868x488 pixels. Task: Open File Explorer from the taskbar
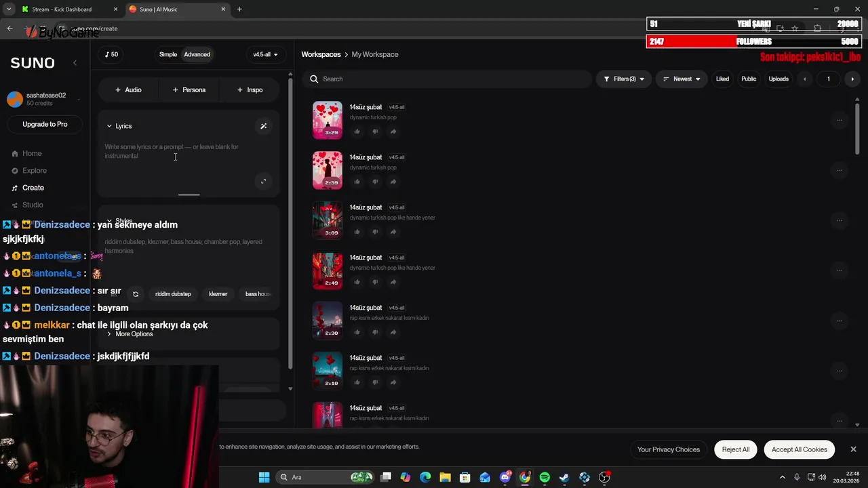[x=445, y=477]
